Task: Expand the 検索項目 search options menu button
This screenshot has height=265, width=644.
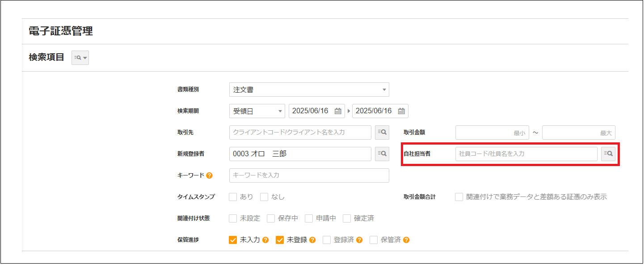Action: point(80,58)
